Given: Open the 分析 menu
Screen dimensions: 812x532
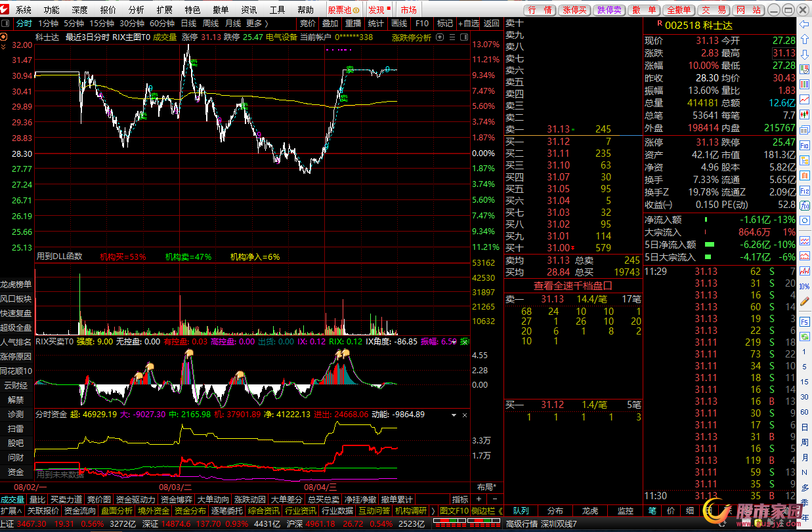Looking at the screenshot, I should [x=137, y=10].
